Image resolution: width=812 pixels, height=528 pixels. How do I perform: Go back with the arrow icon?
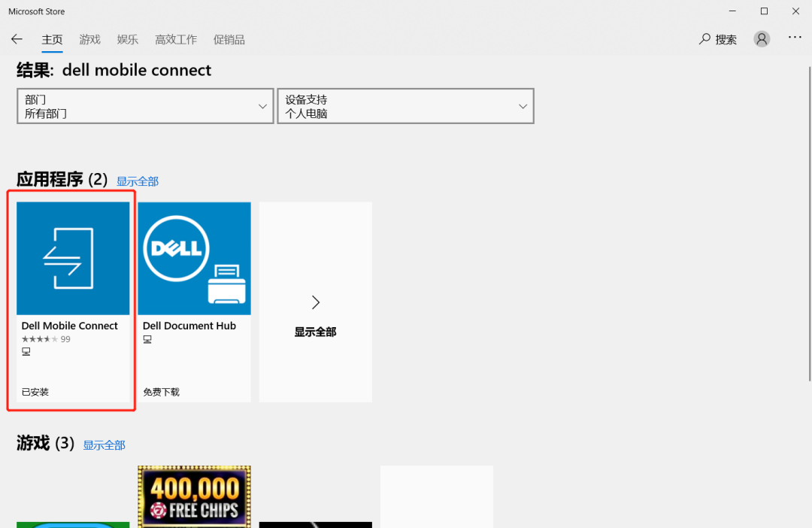click(17, 39)
